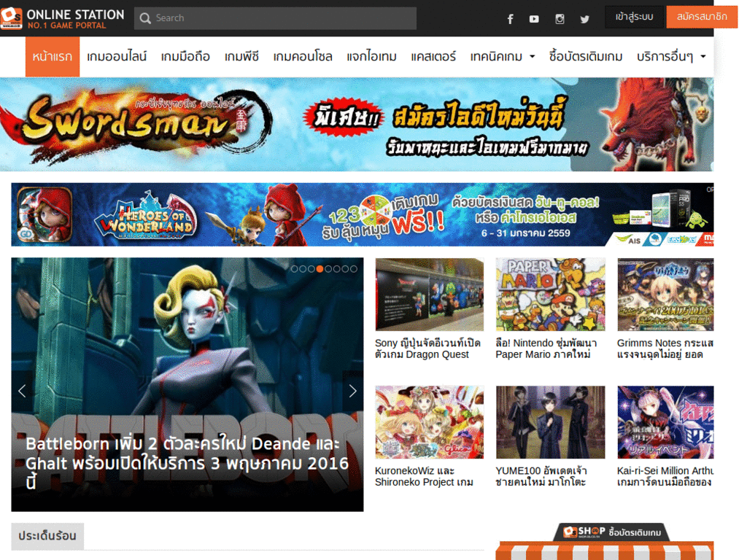Open the เกมมือถือ menu item
Screen dimensions: 747x560
(185, 57)
